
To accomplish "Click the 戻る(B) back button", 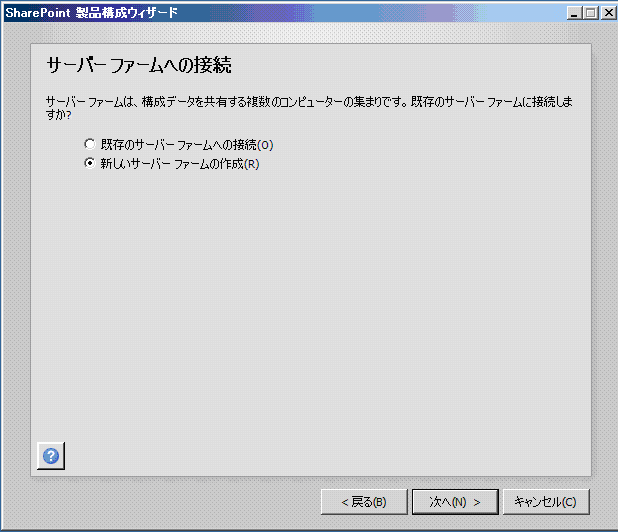I will (x=364, y=502).
